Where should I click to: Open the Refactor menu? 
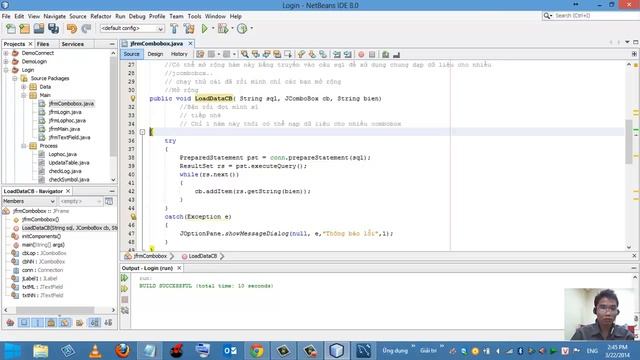pyautogui.click(x=100, y=16)
